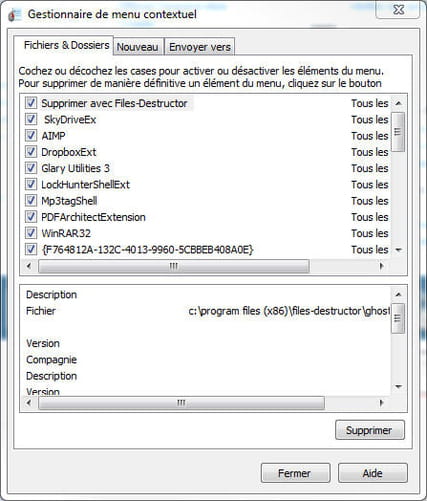Select the DropboxExt entry name
Screen dimensions: 427x501
click(x=69, y=152)
